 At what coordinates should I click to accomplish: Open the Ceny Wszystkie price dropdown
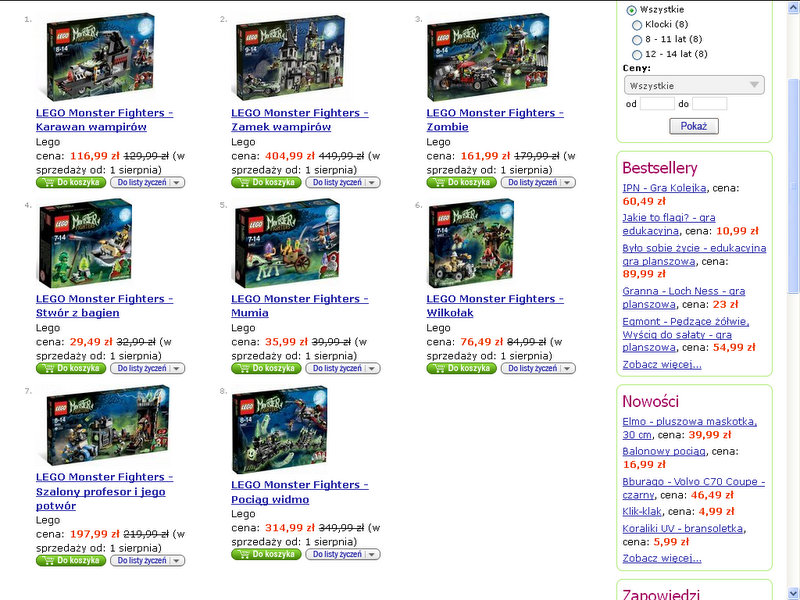(694, 85)
